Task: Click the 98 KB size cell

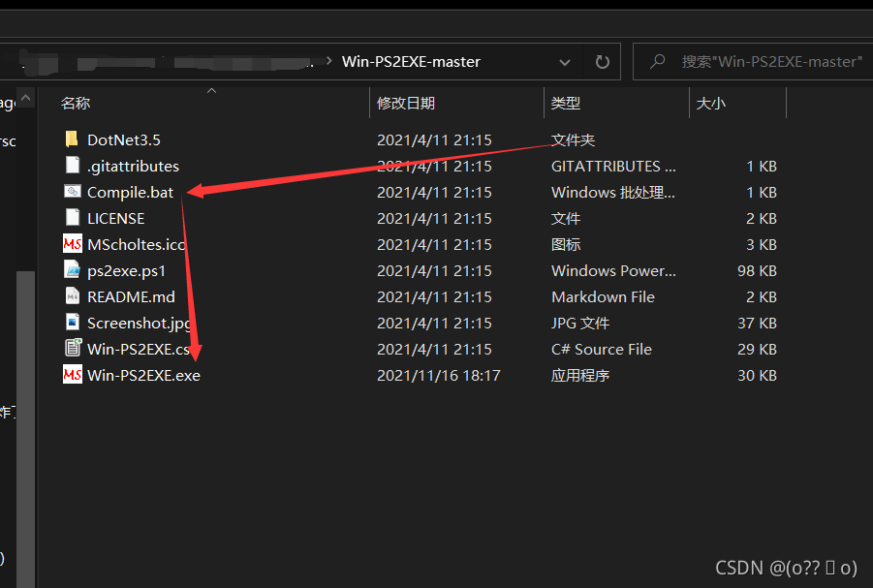Action: coord(757,270)
